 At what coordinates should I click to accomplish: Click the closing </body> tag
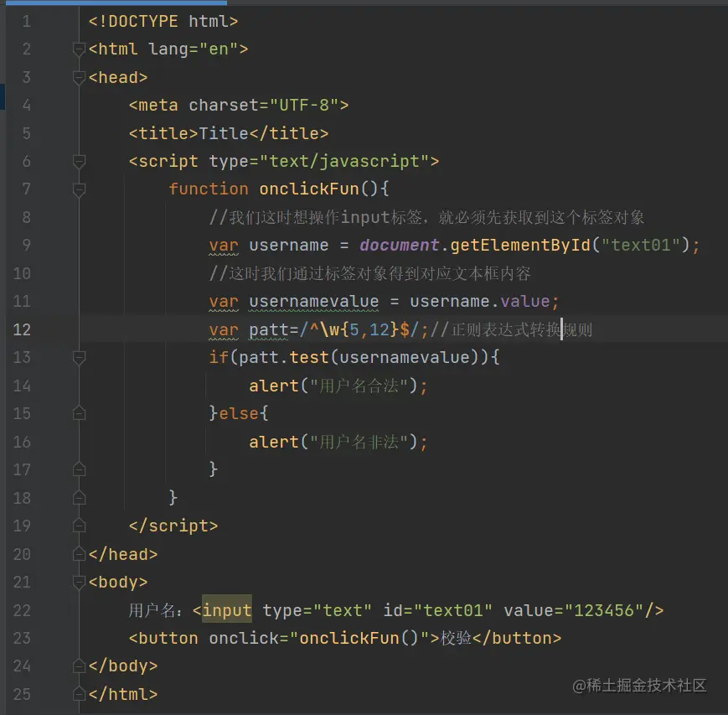123,666
